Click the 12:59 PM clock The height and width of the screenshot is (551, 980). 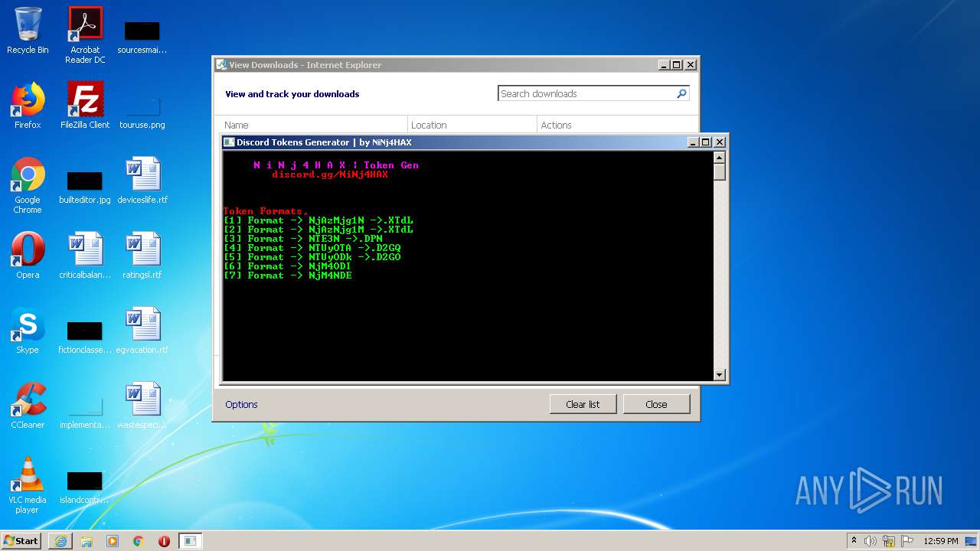tap(940, 541)
